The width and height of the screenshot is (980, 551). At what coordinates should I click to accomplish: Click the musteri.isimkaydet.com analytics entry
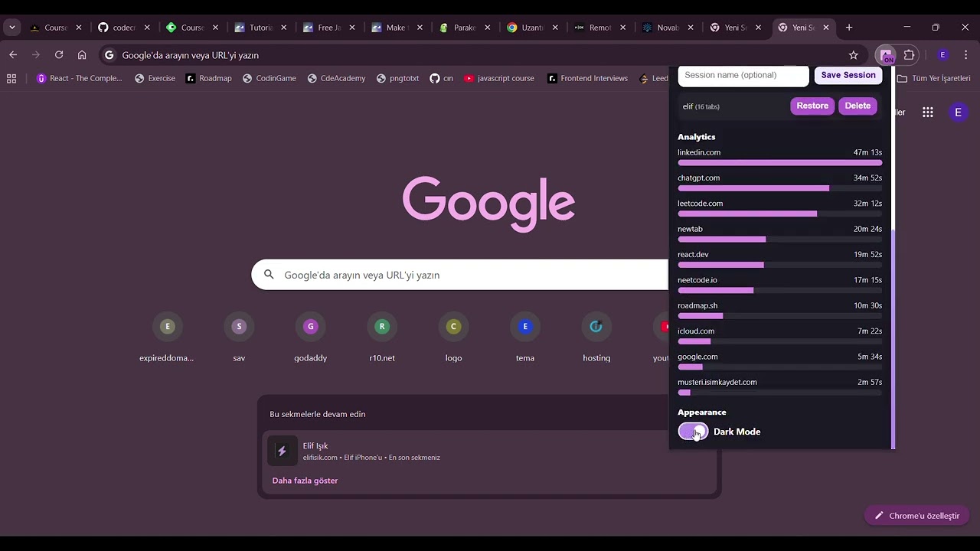click(x=779, y=386)
